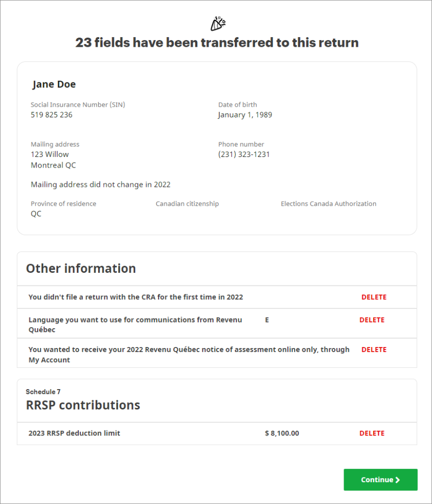This screenshot has height=504, width=432.
Task: Click the date of birth January 1, 1989
Action: (x=245, y=115)
